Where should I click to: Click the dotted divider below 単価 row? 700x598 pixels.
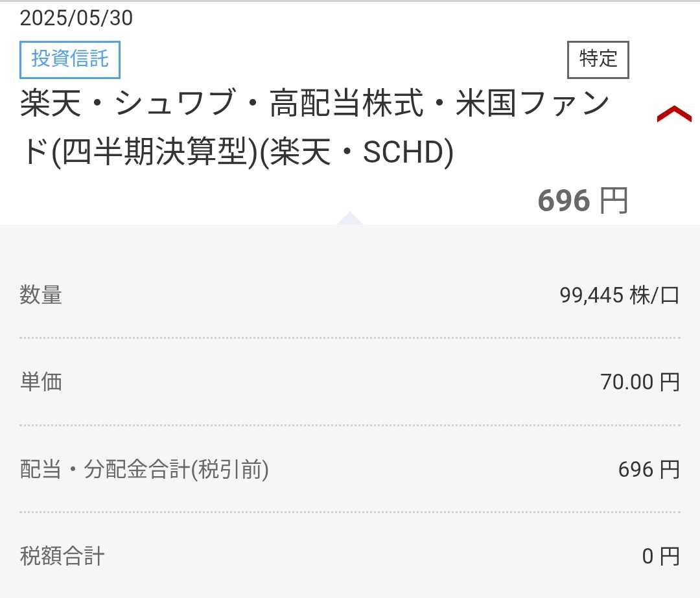[350, 425]
